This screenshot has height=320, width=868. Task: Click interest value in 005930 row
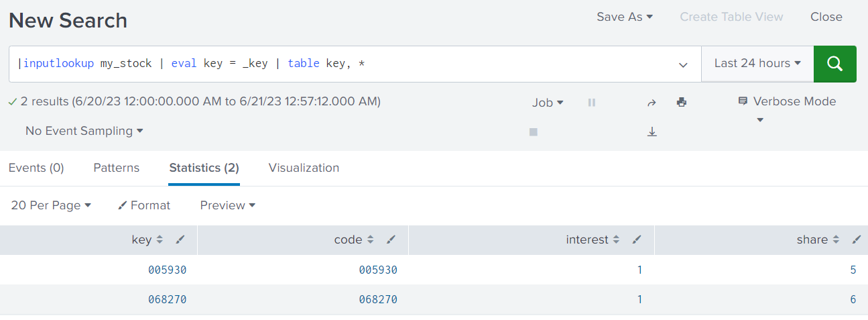tap(640, 270)
